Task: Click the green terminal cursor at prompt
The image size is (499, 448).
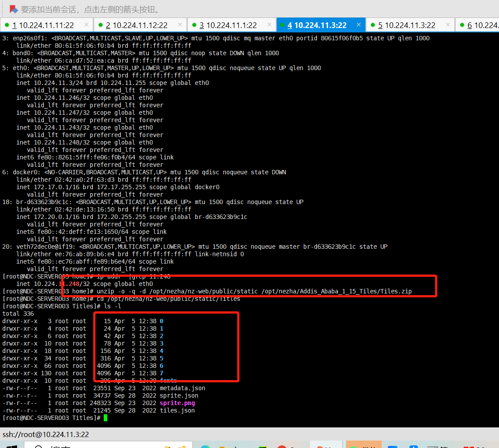Action: pyautogui.click(x=105, y=418)
